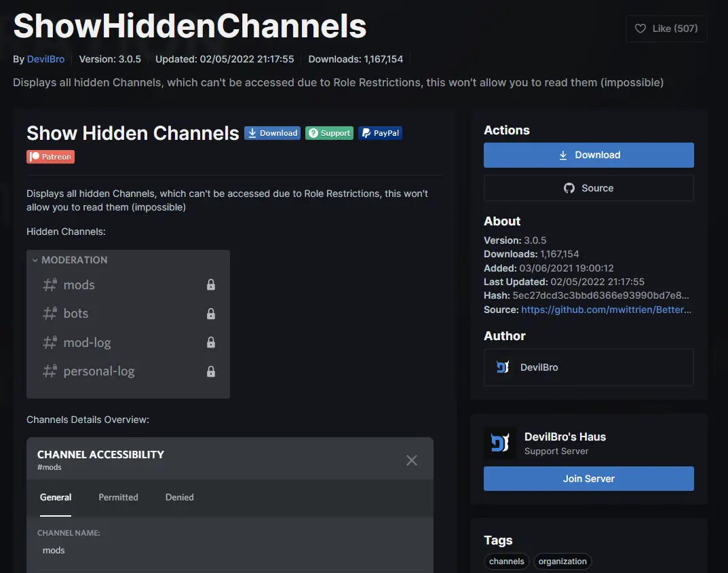Open the Source button under Actions
Screen dimensions: 728x573
589,188
